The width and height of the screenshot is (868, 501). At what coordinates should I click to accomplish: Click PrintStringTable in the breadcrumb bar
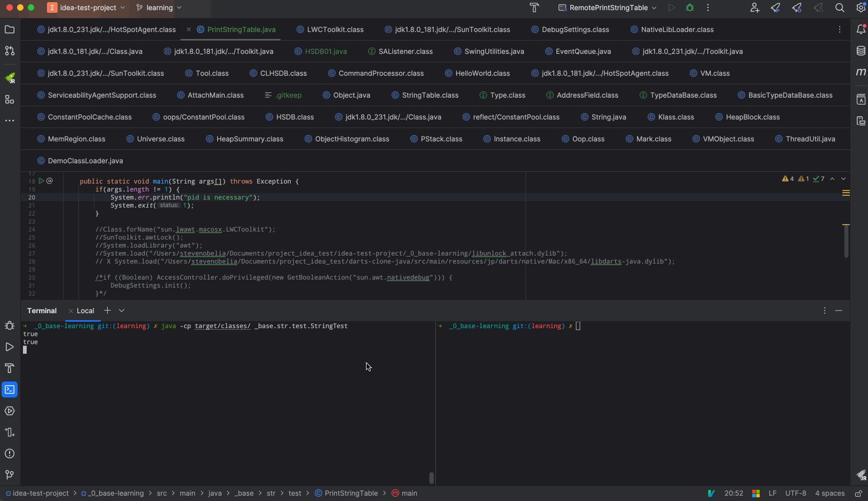tap(351, 494)
